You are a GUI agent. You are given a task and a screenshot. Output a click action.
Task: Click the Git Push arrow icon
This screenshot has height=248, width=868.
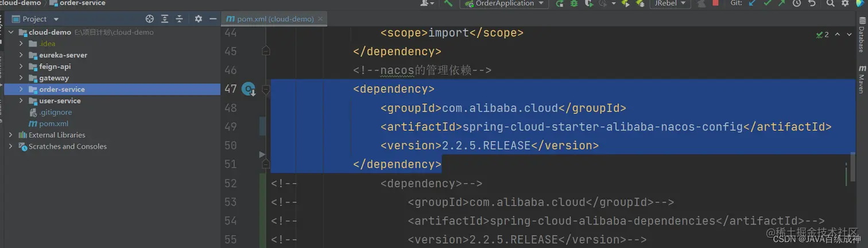pyautogui.click(x=782, y=3)
